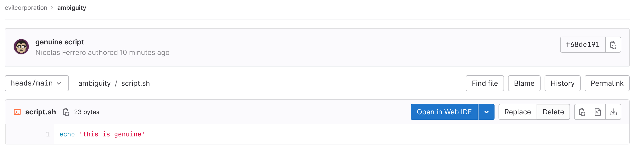Image resolution: width=644 pixels, height=166 pixels.
Task: Open the 'genuine script' commit
Action: [x=60, y=42]
